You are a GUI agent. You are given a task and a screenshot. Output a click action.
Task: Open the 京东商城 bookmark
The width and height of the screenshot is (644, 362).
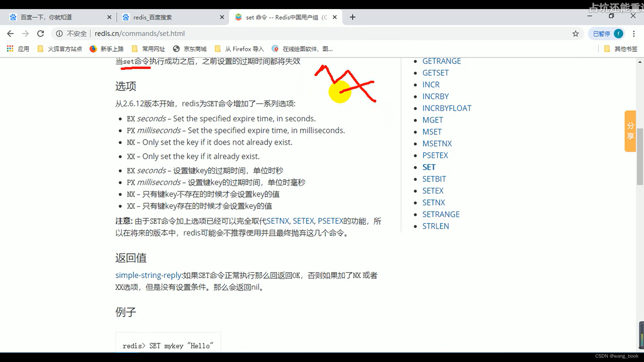(190, 49)
